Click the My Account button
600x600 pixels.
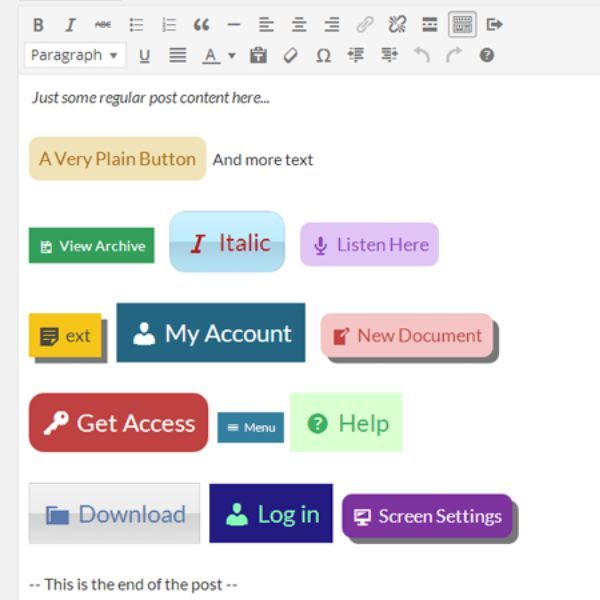click(x=211, y=333)
